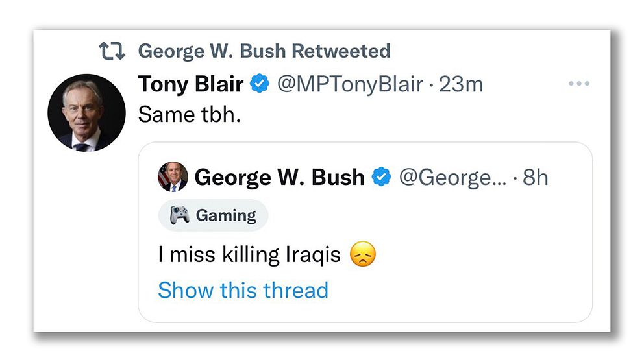This screenshot has height=362, width=644.
Task: Open the three-dot more options menu
Action: coord(578,84)
